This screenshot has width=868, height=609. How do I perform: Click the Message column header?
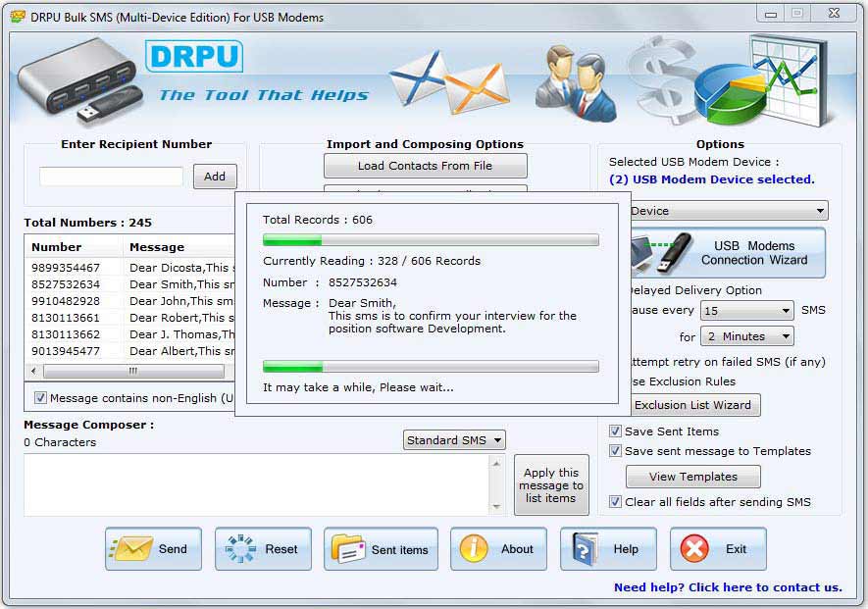pos(179,247)
